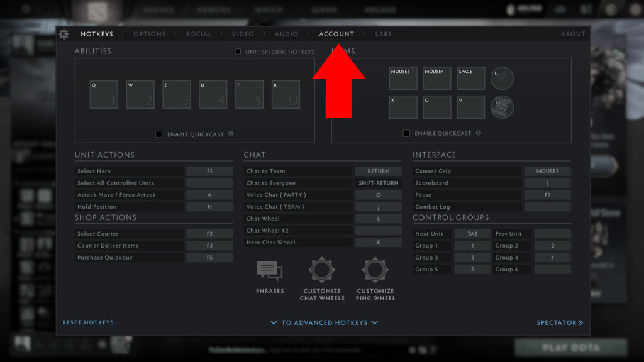Open the Video settings tab

click(243, 34)
